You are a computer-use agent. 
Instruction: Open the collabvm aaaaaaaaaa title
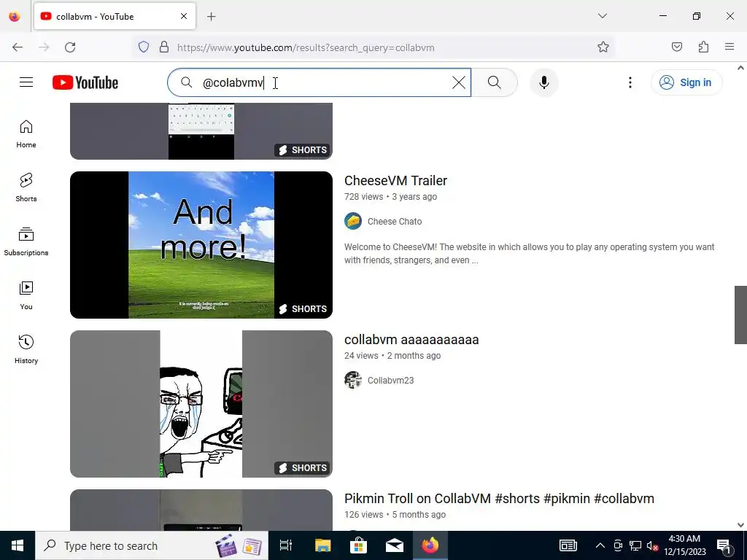pos(411,340)
